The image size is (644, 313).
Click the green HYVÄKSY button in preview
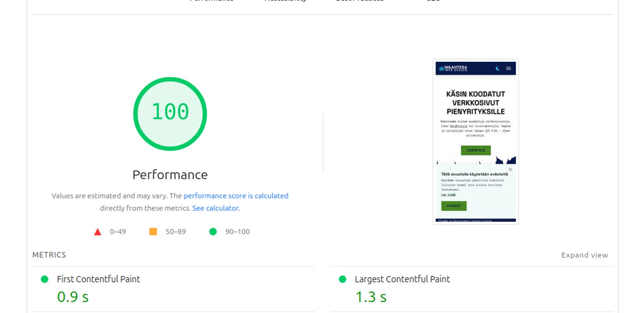point(454,206)
